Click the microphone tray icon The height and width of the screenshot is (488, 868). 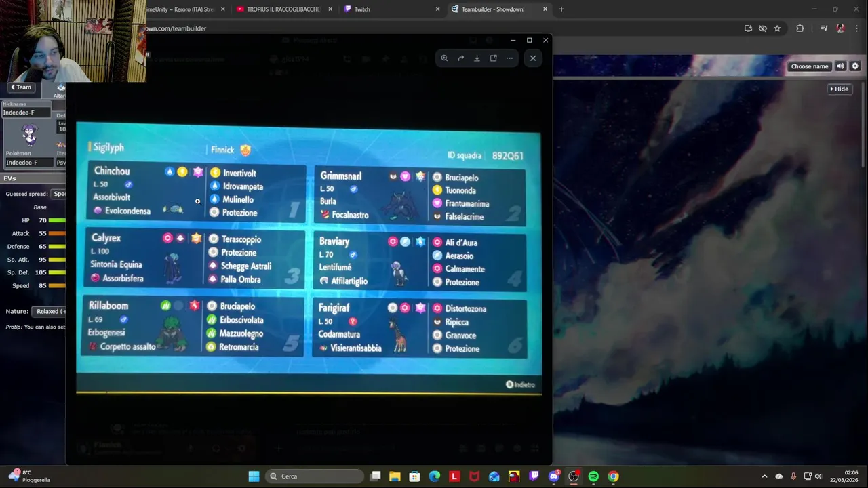pyautogui.click(x=793, y=476)
